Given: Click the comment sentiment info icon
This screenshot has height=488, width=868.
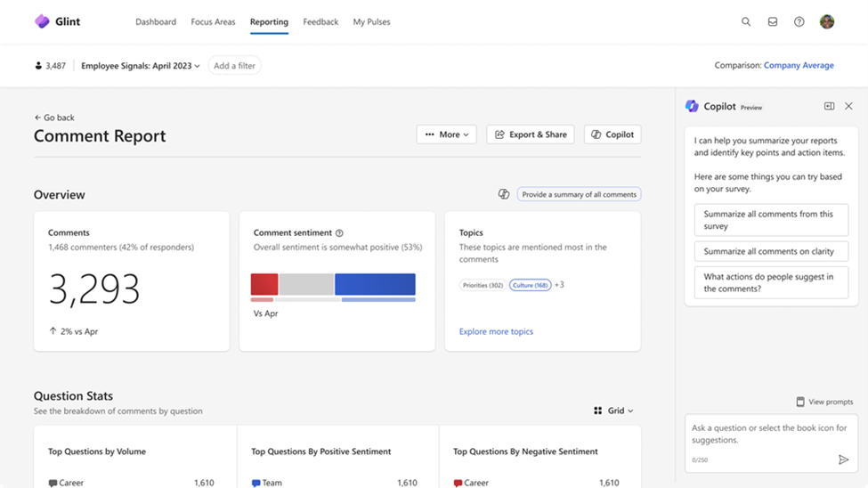Looking at the screenshot, I should tap(340, 233).
